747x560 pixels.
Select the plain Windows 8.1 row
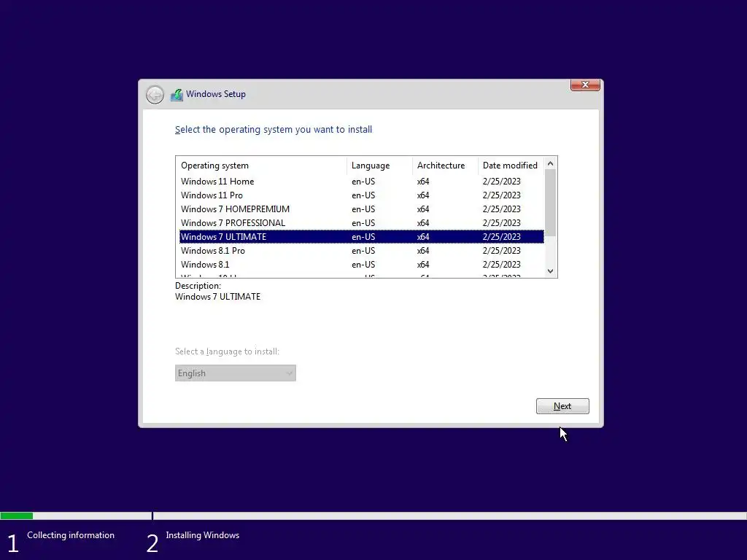pyautogui.click(x=362, y=264)
